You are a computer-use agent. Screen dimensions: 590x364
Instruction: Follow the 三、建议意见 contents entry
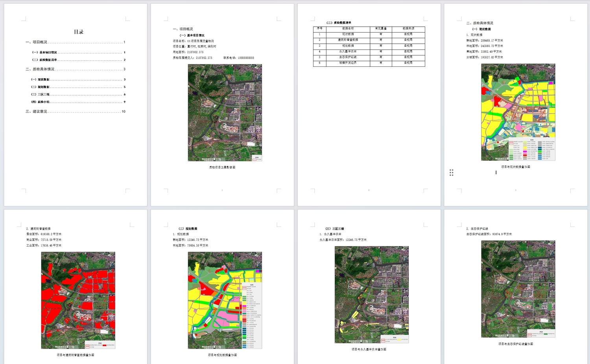pos(76,112)
